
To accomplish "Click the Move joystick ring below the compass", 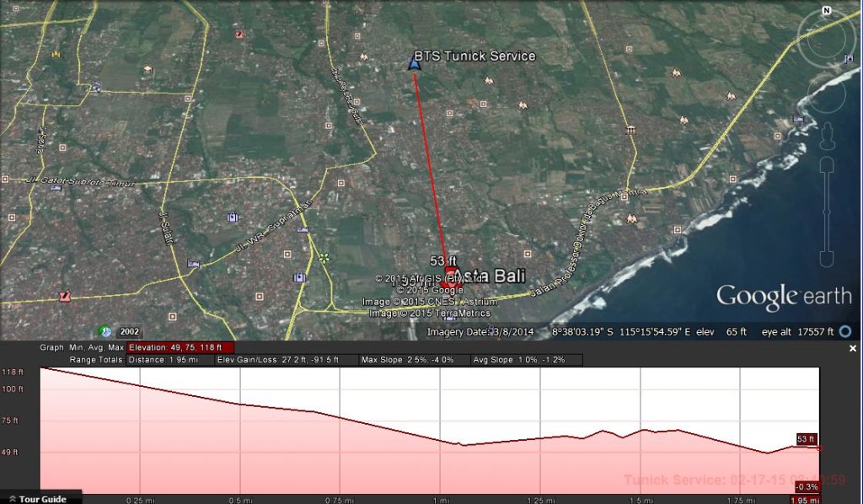I will [x=828, y=94].
